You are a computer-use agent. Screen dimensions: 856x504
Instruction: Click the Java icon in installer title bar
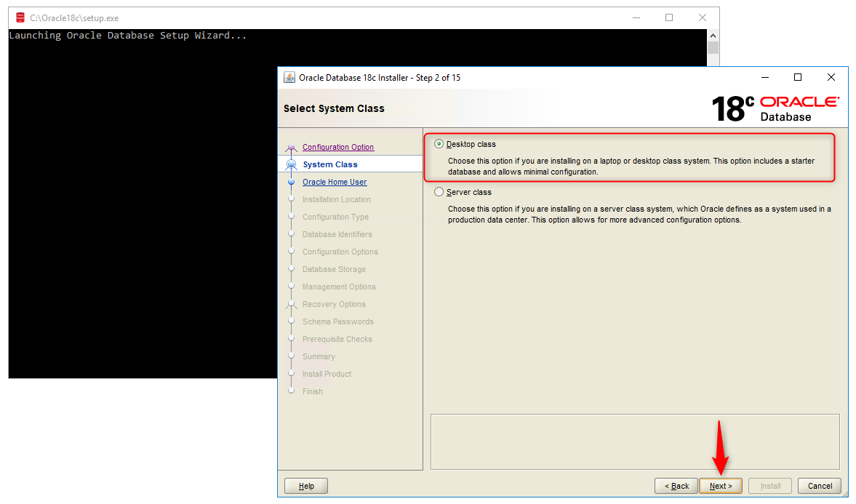[x=289, y=78]
